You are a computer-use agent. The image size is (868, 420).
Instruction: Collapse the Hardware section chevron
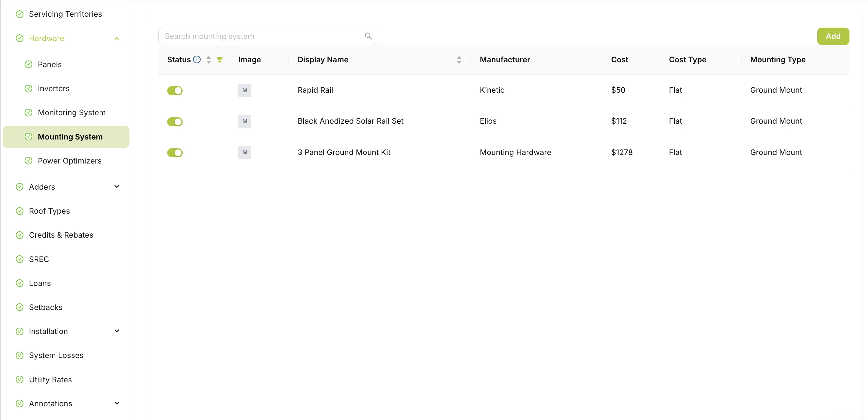(x=117, y=38)
